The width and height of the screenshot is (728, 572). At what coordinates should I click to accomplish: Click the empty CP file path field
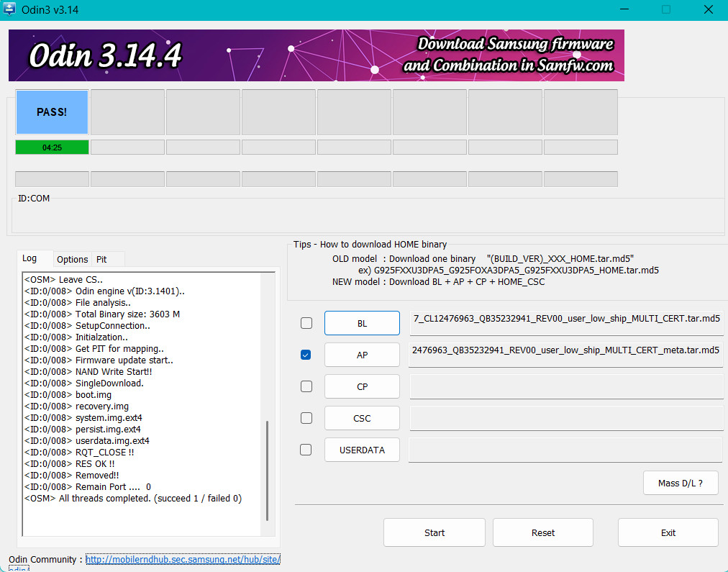[566, 386]
